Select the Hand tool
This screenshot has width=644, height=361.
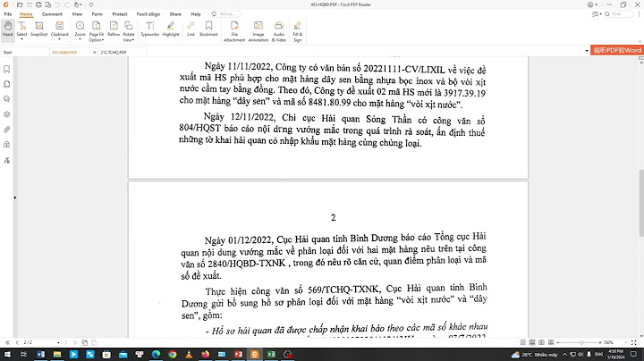(x=7, y=29)
